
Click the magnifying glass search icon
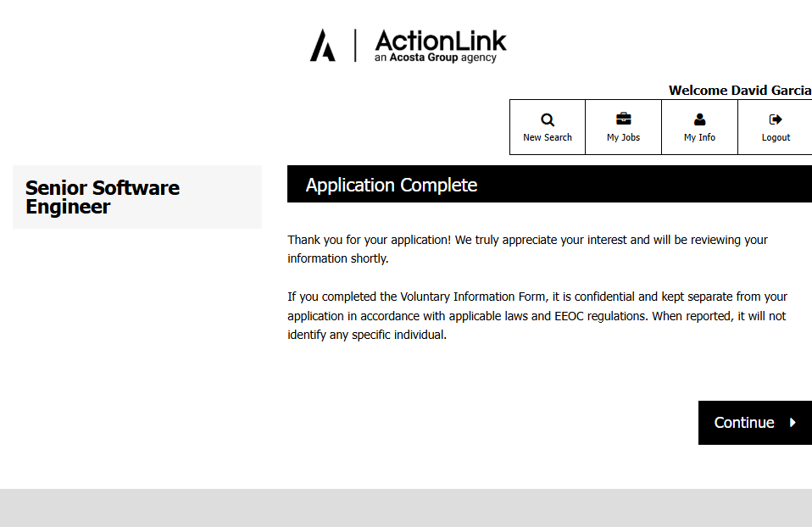(548, 119)
